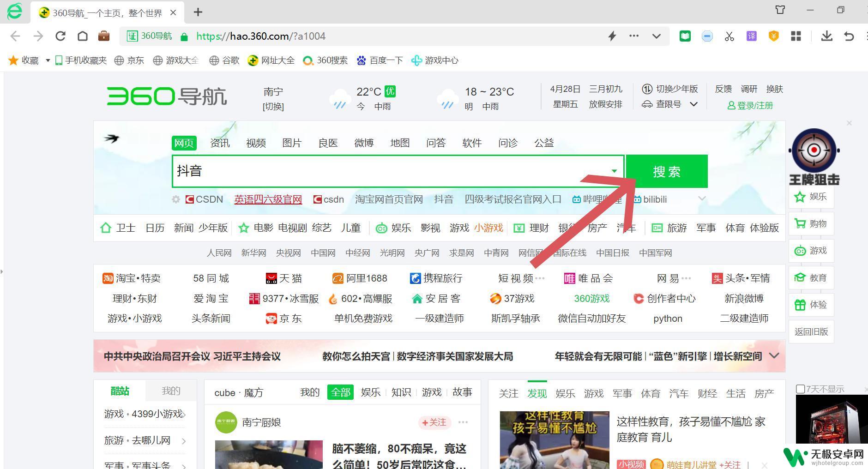The width and height of the screenshot is (868, 469).
Task: Click the 收藏 star bookmark icon
Action: pos(14,60)
